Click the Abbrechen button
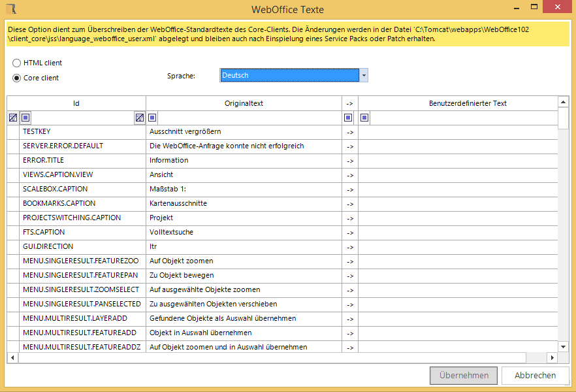The width and height of the screenshot is (576, 392). pyautogui.click(x=535, y=376)
